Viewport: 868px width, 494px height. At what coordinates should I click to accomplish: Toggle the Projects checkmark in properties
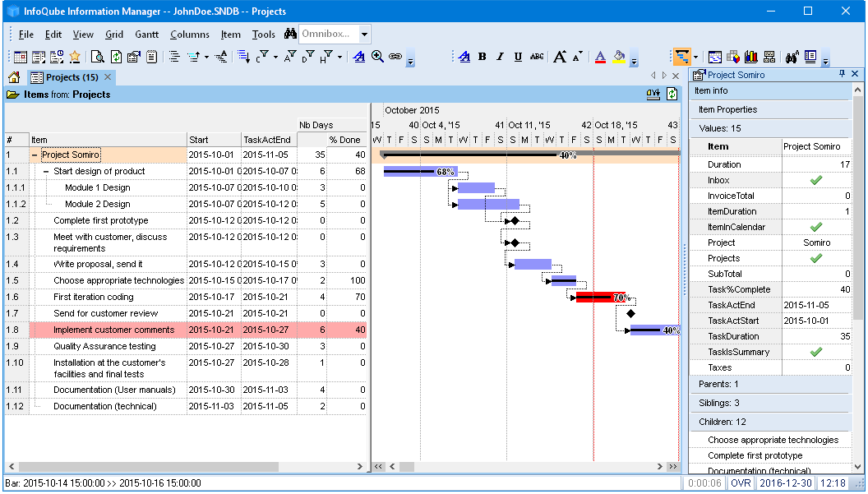tap(816, 258)
